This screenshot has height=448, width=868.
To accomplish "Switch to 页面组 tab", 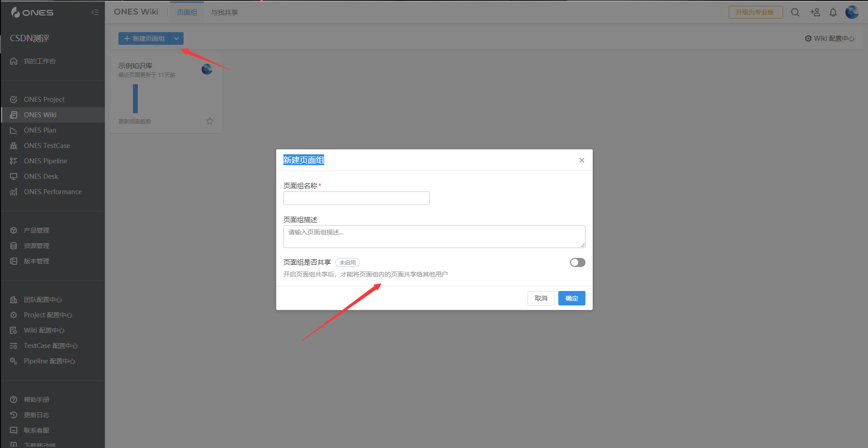I will tap(187, 12).
